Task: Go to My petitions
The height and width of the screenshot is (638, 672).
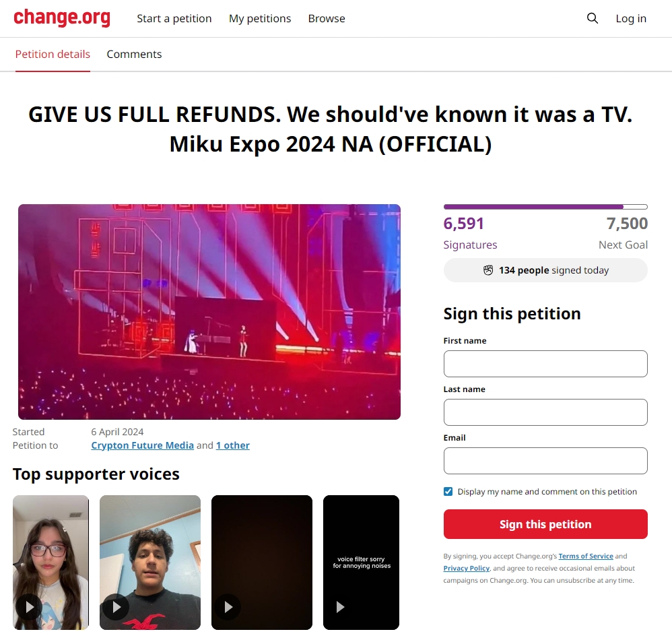Action: coord(260,18)
